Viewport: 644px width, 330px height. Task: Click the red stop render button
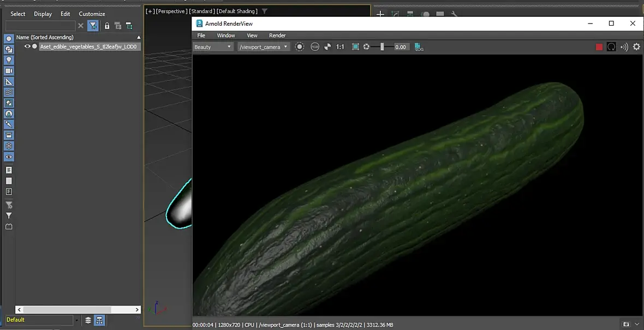tap(599, 47)
